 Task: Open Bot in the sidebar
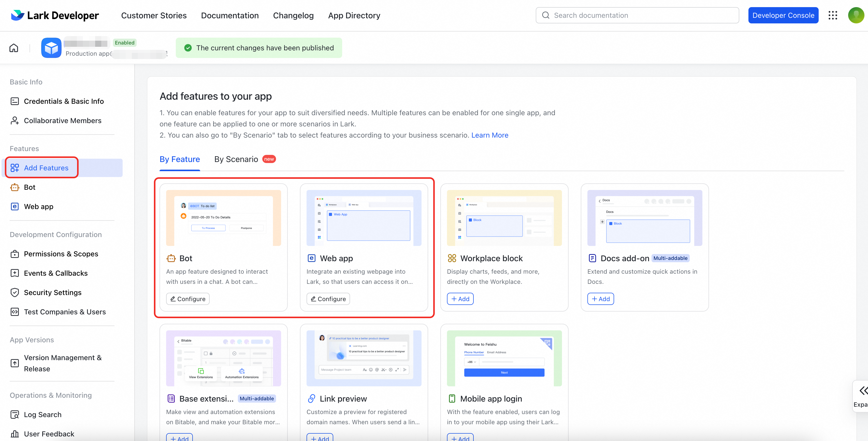(x=30, y=187)
